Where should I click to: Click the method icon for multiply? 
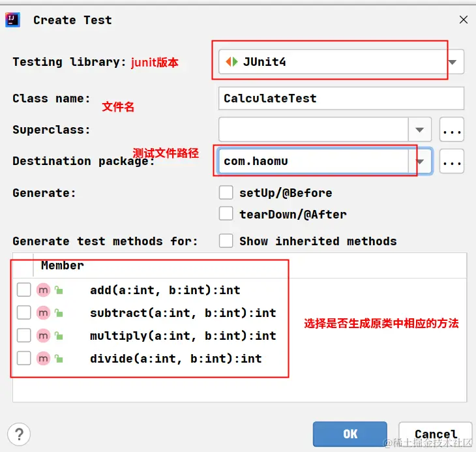pos(43,336)
